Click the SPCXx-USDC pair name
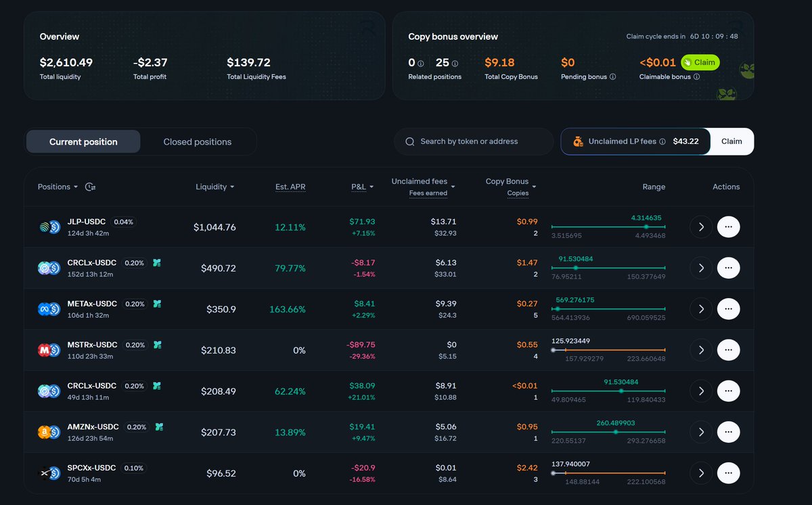 click(92, 468)
